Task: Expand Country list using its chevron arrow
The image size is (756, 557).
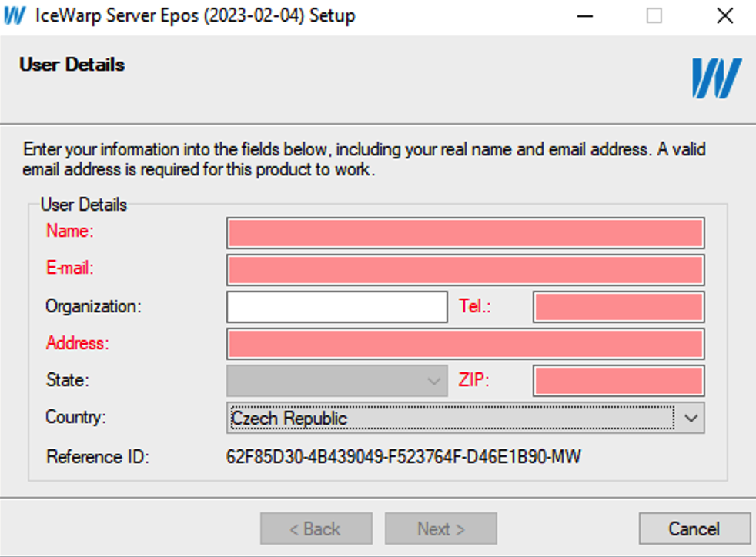Action: 691,418
